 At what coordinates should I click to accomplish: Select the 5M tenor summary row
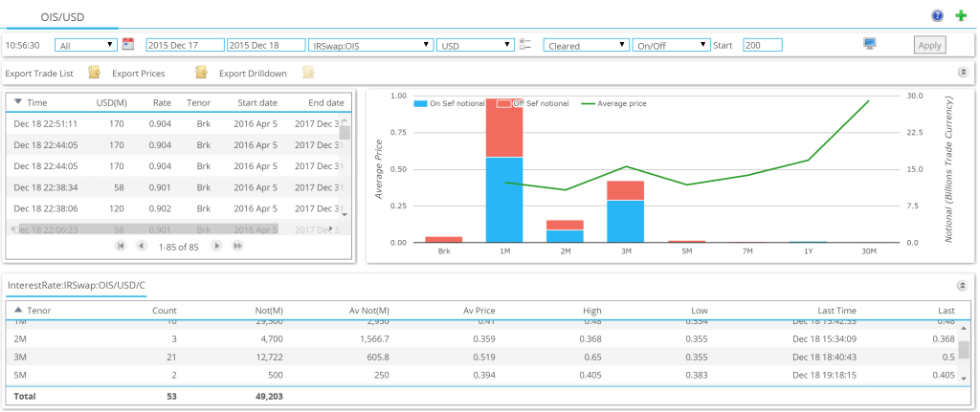coord(482,375)
